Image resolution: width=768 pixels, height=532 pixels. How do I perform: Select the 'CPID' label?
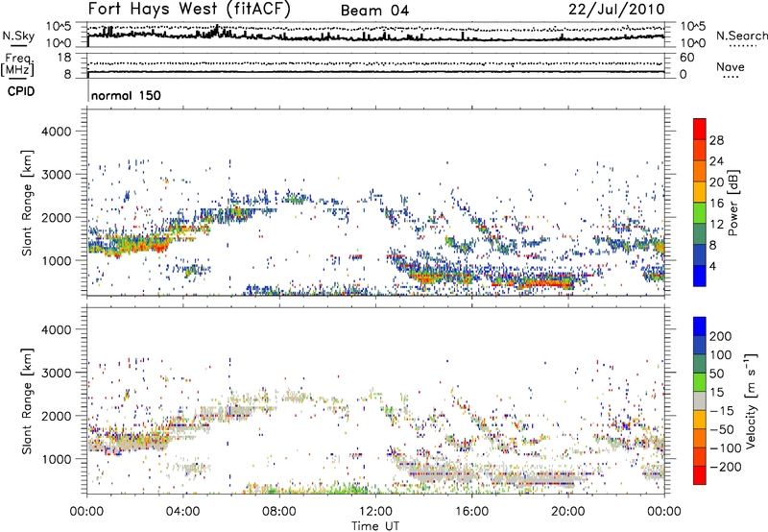click(x=21, y=91)
